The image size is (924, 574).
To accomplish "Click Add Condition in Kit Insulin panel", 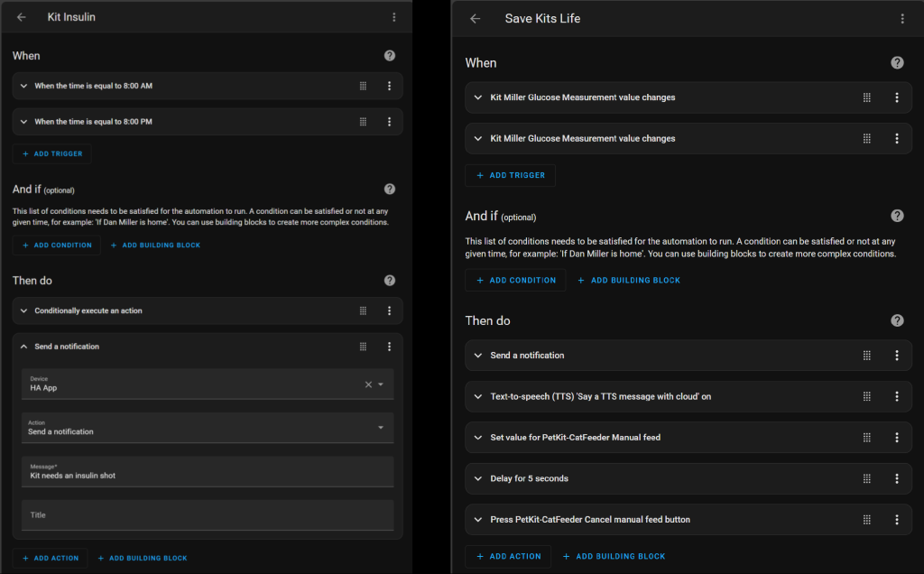I will coord(57,245).
